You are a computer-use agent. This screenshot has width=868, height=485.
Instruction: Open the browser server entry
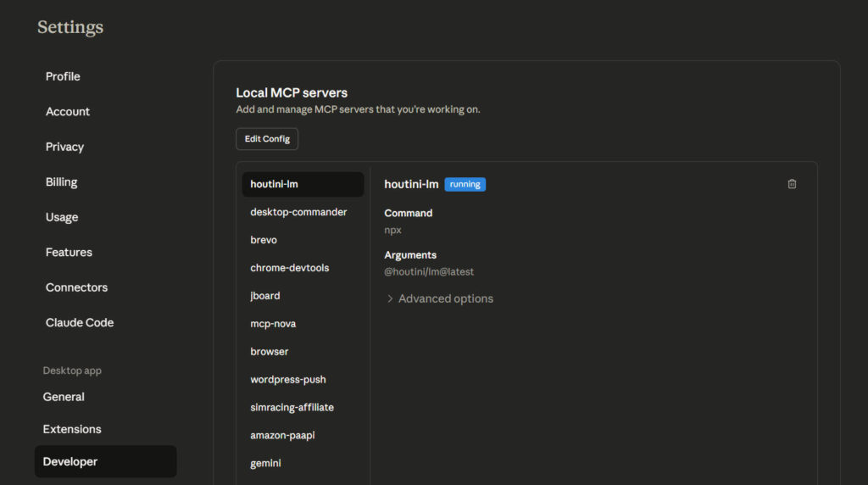point(270,352)
